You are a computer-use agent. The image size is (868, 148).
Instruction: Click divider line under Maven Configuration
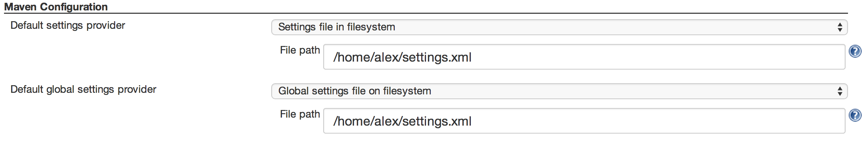pyautogui.click(x=426, y=14)
